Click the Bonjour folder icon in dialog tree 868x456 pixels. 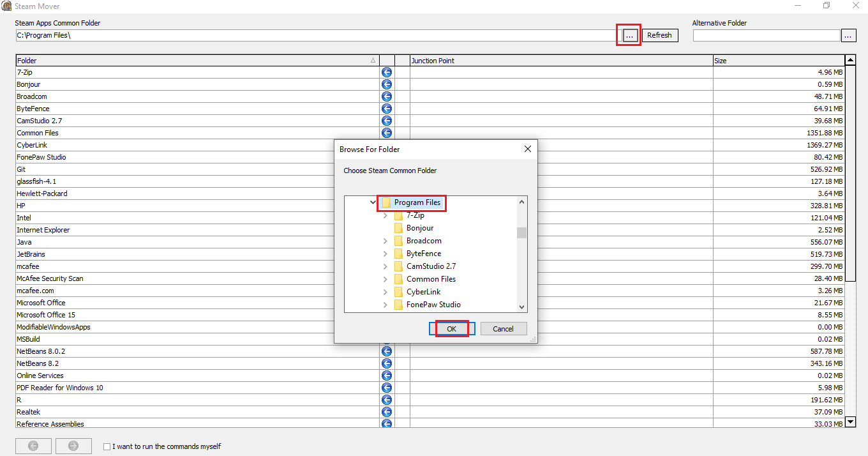coord(399,228)
